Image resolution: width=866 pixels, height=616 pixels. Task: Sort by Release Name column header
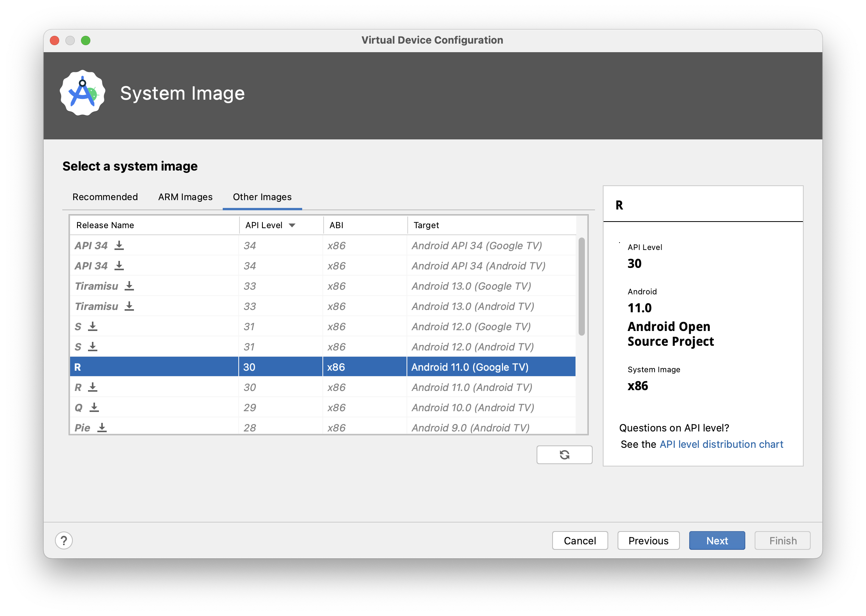pyautogui.click(x=105, y=225)
